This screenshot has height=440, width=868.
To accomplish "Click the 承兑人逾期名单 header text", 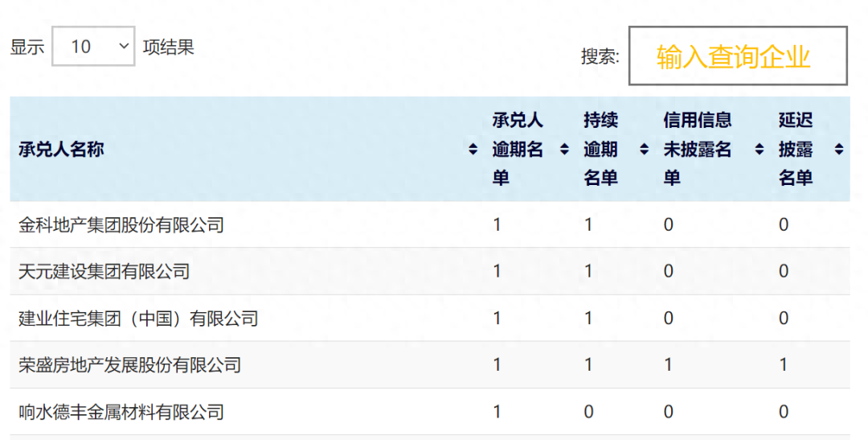I will point(518,150).
